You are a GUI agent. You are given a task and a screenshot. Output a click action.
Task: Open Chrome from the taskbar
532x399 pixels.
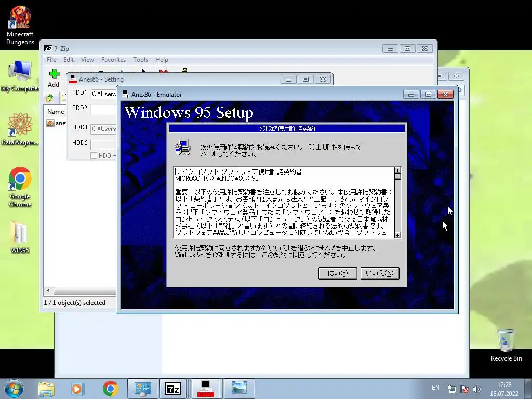(x=110, y=389)
